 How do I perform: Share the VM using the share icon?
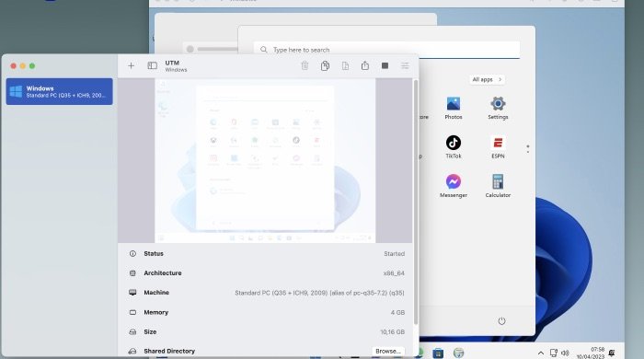[364, 65]
